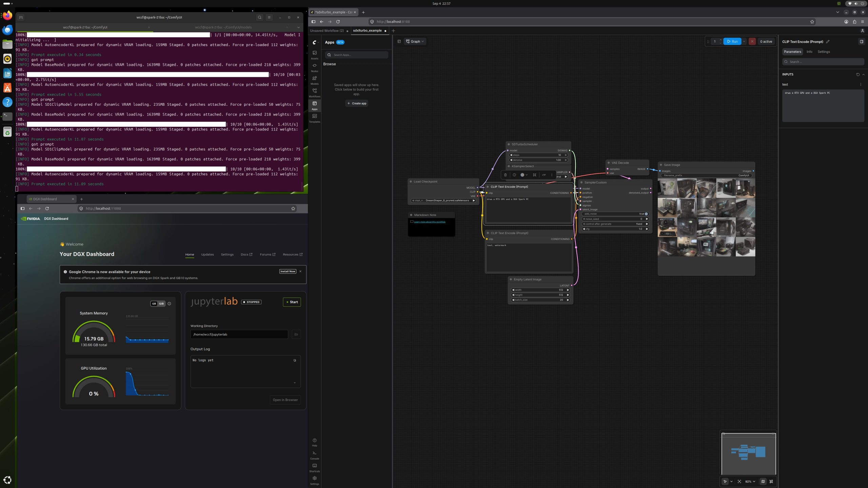The image size is (868, 488).
Task: Click the Search Apps input field
Action: [357, 55]
